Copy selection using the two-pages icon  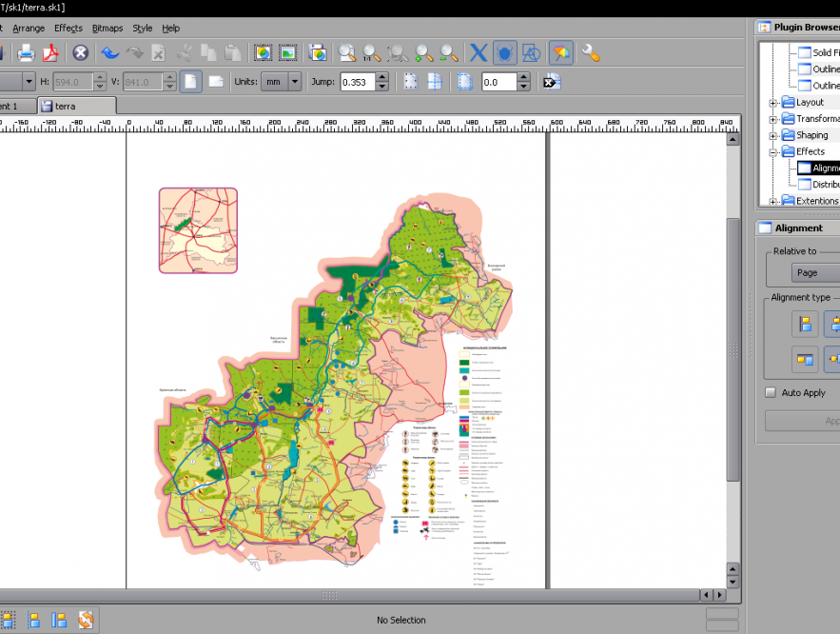pyautogui.click(x=207, y=53)
